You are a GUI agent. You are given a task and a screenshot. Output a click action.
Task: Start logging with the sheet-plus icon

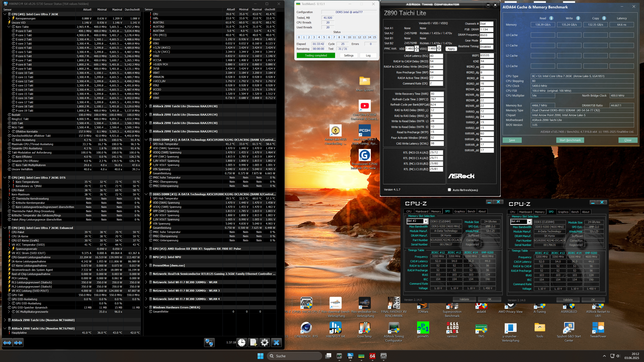(253, 343)
